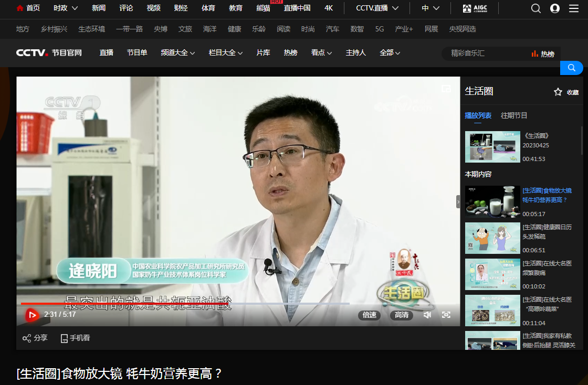
Task: Open 教育 in top menu
Action: (236, 8)
